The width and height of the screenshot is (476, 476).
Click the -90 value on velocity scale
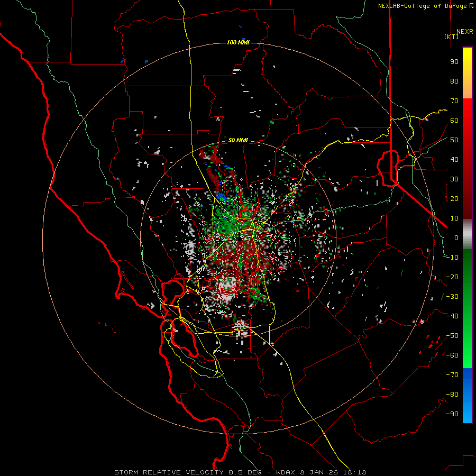click(x=452, y=414)
